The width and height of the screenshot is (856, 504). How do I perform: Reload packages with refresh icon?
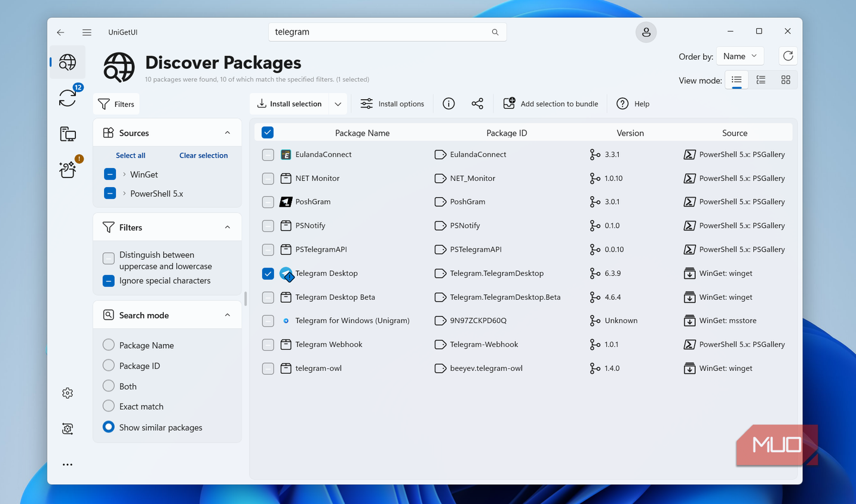[x=788, y=56]
